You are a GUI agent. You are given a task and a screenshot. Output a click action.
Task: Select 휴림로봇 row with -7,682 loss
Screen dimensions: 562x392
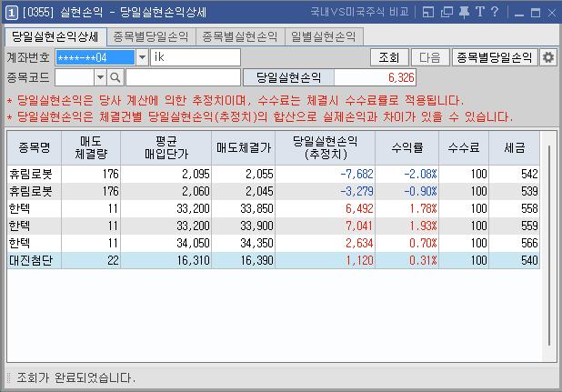(x=273, y=174)
